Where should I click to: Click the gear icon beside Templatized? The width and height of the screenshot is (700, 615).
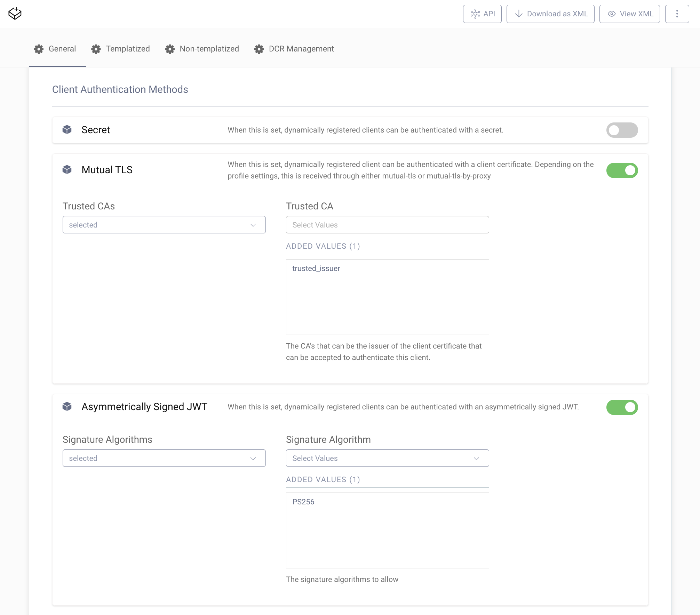click(x=96, y=49)
